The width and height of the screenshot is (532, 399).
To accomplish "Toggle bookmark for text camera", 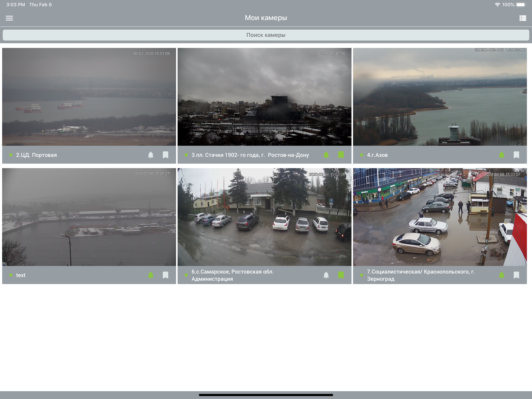I will click(x=166, y=275).
